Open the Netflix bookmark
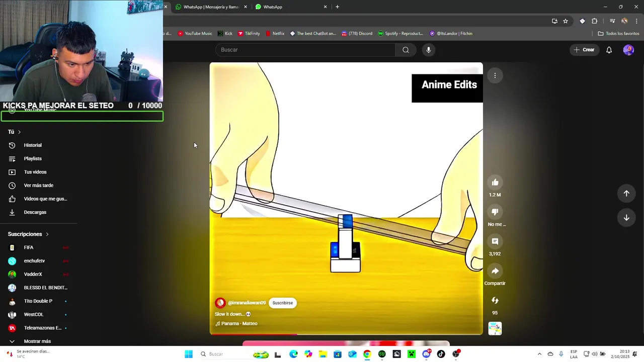Viewport: 644px width, 362px height. click(275, 34)
